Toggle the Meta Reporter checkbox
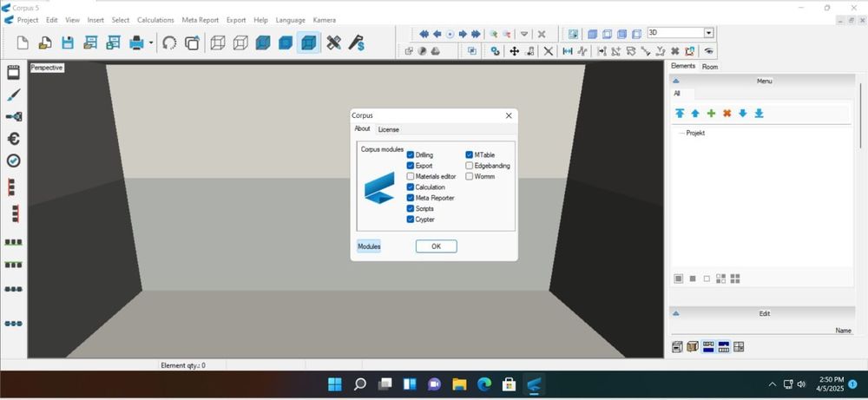This screenshot has height=400, width=868. point(411,198)
